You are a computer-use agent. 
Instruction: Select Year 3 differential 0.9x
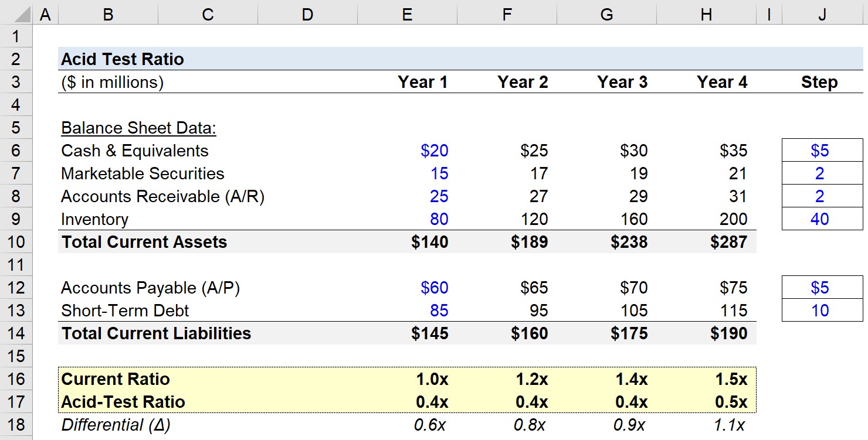click(x=629, y=425)
